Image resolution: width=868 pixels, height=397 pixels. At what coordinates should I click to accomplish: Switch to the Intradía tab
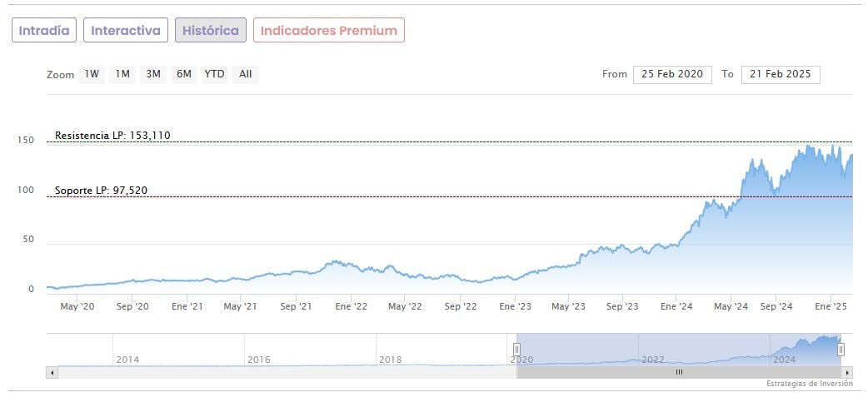point(44,31)
